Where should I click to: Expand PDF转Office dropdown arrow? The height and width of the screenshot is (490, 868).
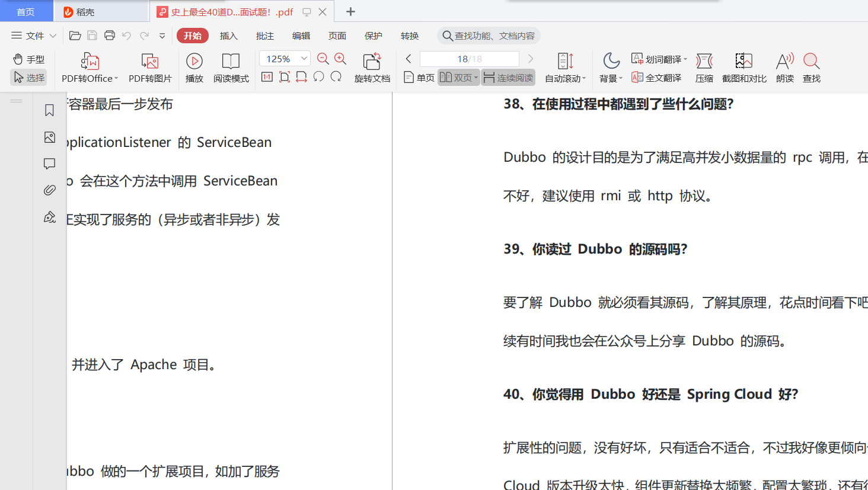pyautogui.click(x=116, y=78)
